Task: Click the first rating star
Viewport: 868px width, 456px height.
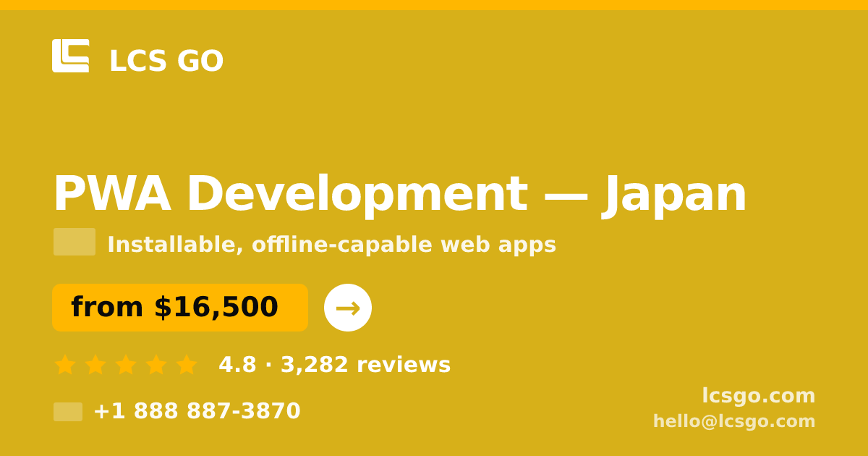Action: pos(65,364)
